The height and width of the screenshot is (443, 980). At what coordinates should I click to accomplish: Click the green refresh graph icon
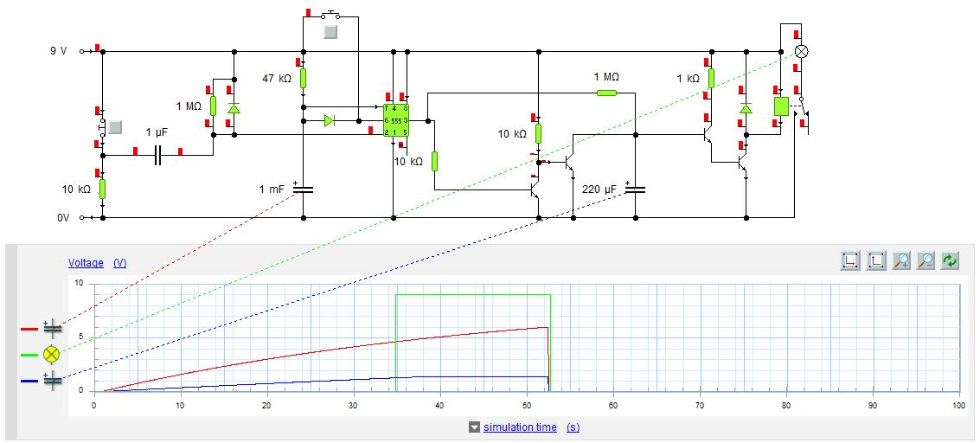coord(951,260)
